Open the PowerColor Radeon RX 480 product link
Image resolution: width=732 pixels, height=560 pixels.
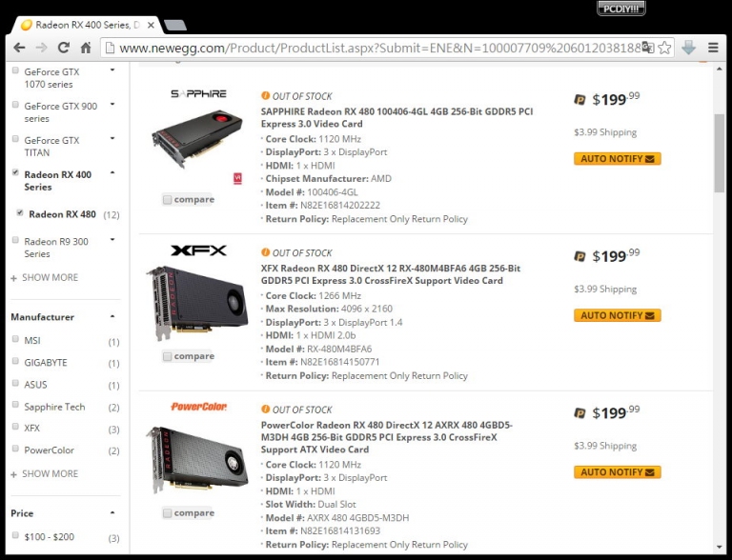[387, 437]
